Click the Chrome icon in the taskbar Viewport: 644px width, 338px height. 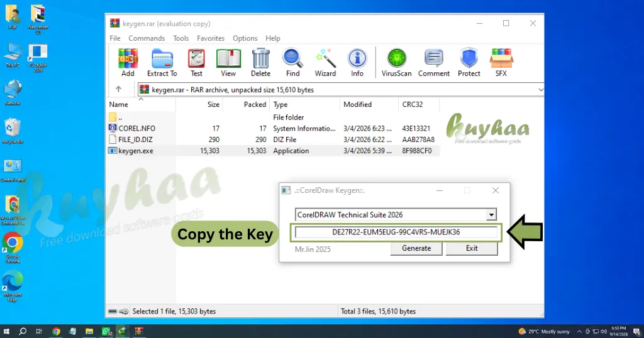tap(56, 331)
